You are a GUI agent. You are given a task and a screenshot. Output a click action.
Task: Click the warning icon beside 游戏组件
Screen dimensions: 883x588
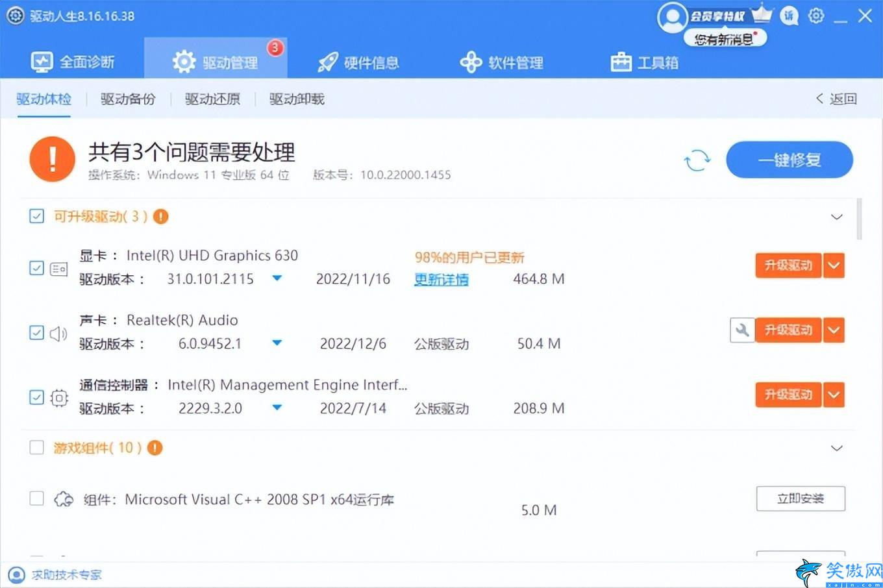155,448
